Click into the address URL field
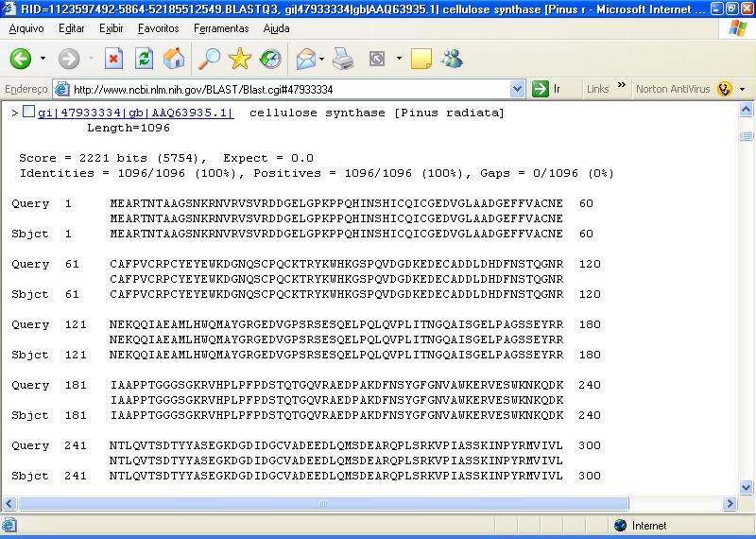Image resolution: width=756 pixels, height=539 pixels. click(289, 89)
